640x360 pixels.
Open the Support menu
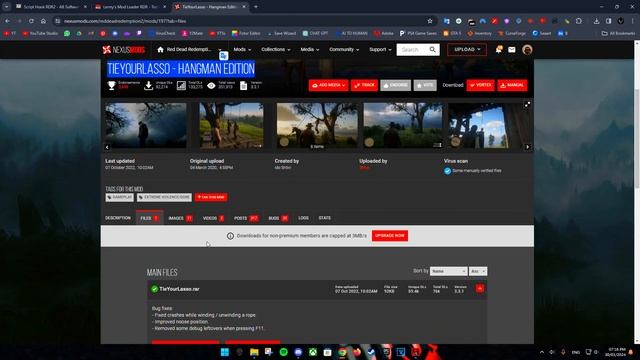pyautogui.click(x=380, y=49)
